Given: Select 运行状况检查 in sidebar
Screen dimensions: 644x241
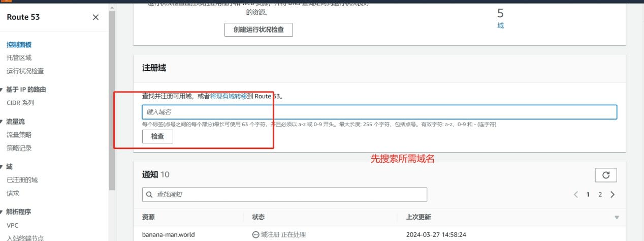Looking at the screenshot, I should pos(25,71).
